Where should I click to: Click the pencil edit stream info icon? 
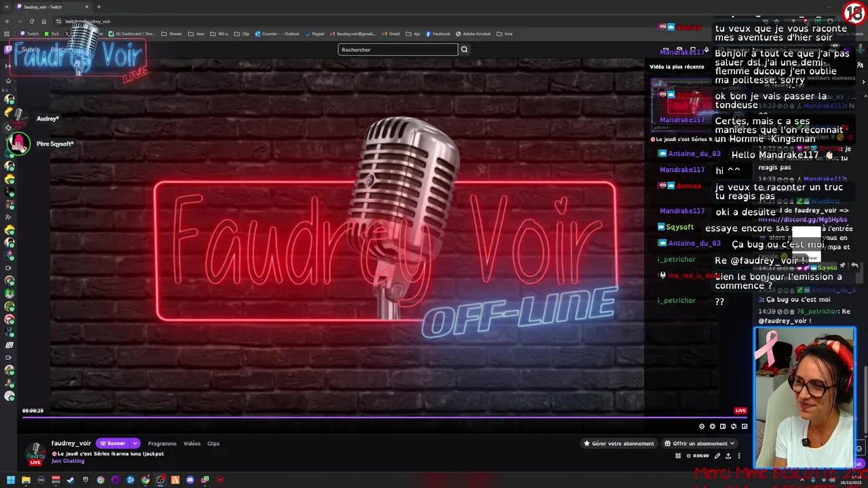(x=717, y=455)
